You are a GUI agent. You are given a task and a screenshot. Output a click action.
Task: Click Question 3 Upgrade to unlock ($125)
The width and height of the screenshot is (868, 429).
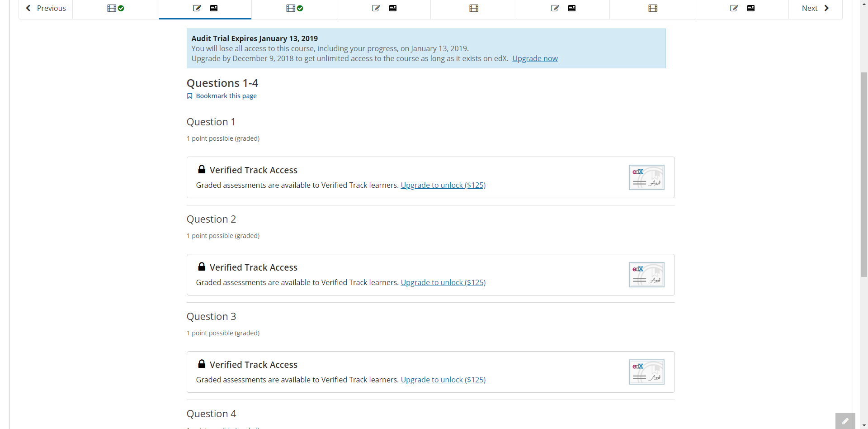pyautogui.click(x=443, y=380)
